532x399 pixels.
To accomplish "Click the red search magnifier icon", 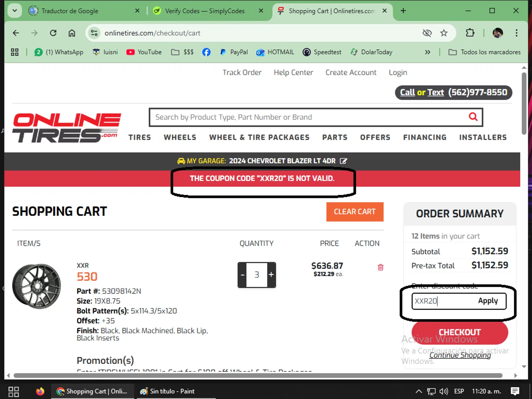I will click(473, 117).
